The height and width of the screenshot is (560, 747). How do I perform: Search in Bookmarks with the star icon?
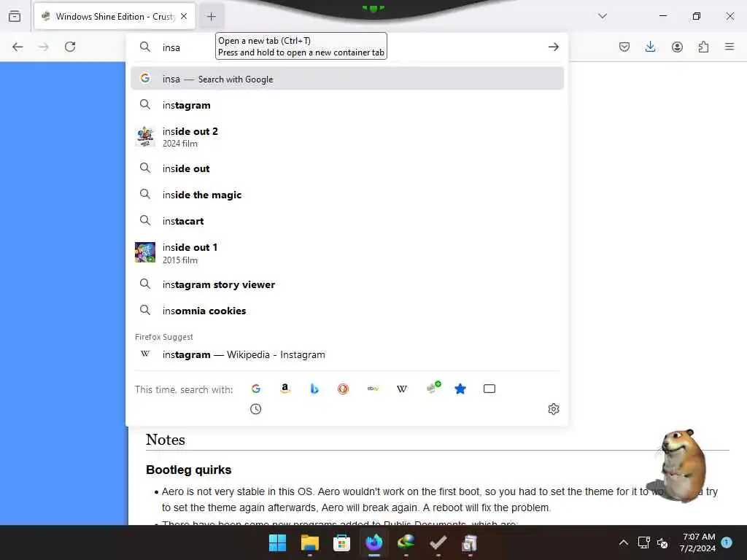[x=460, y=389]
